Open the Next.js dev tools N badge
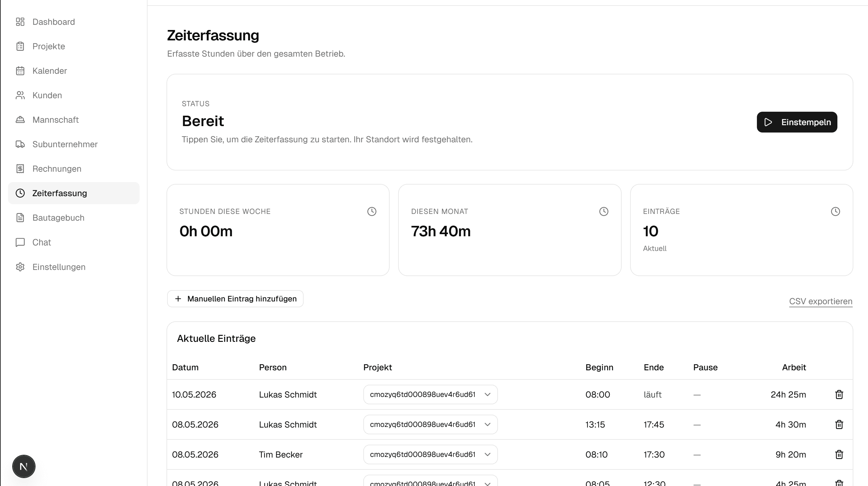 [x=24, y=466]
